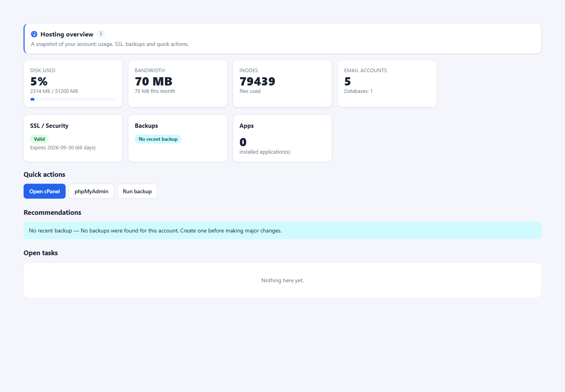Viewport: 565px width, 392px height.
Task: Click the Valid SSL status badge
Action: [x=39, y=139]
